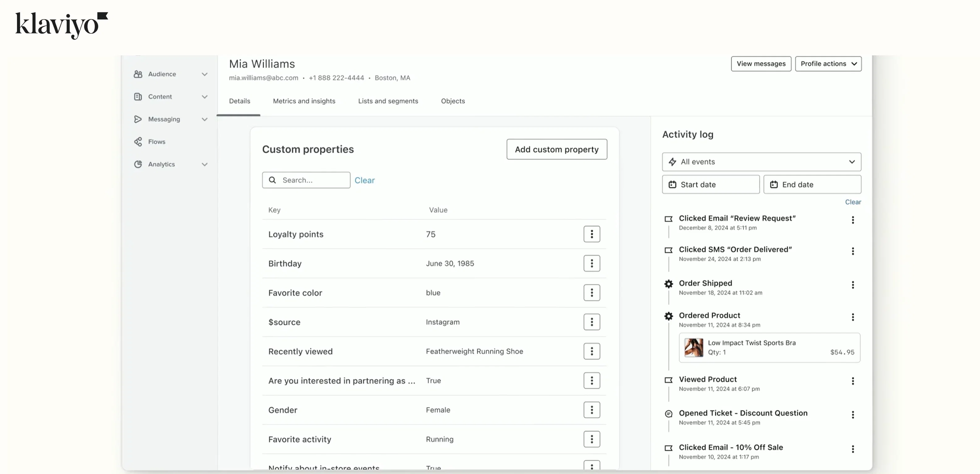Expand the Audience menu chevron
980x474 pixels.
click(205, 74)
